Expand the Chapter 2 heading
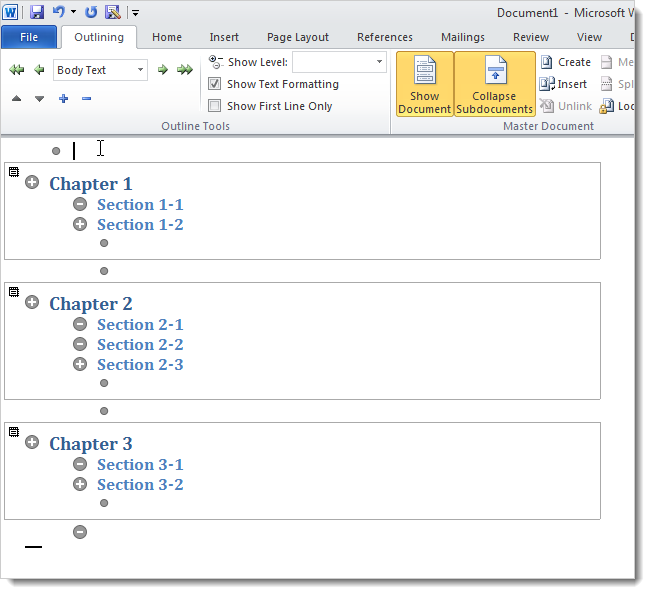This screenshot has height=594, width=650. (x=32, y=302)
